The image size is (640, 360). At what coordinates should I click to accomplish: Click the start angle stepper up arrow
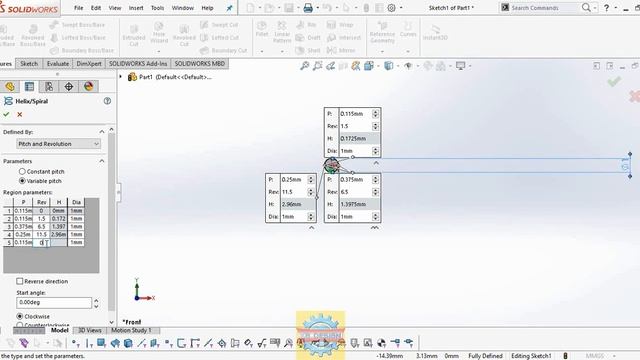click(x=96, y=300)
